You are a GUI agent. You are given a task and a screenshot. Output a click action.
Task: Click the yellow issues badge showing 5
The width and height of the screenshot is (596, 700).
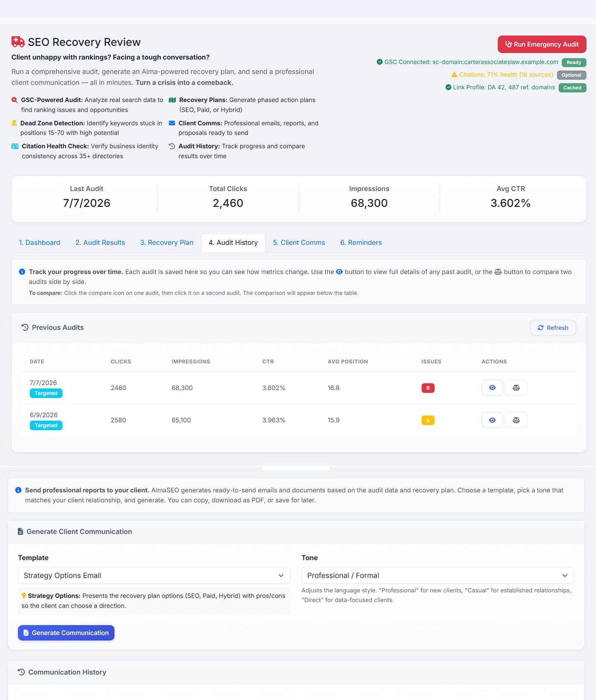[x=428, y=420]
